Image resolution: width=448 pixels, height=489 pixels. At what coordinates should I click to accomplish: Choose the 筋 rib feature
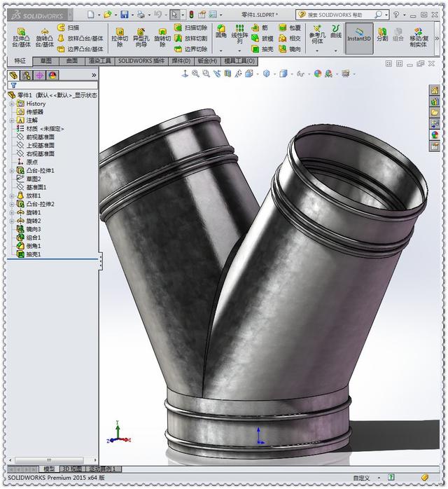coord(260,28)
